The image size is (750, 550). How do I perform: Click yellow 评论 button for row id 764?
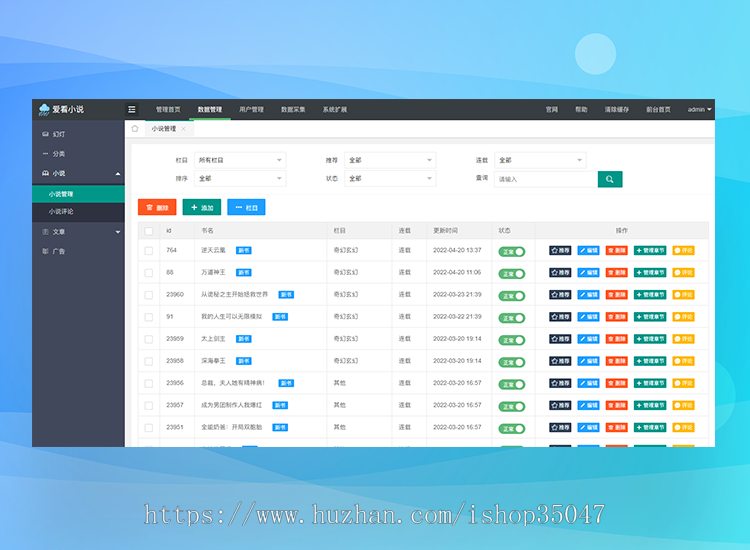683,250
